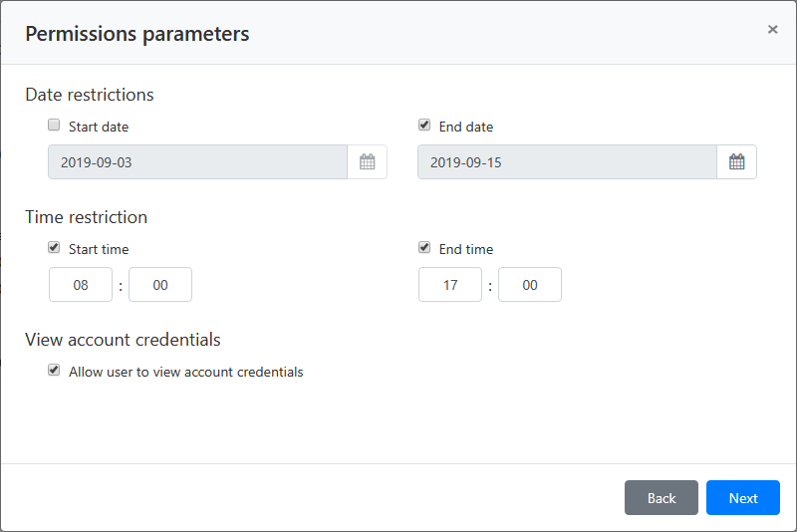Focus the End time hour field 17

click(x=450, y=285)
